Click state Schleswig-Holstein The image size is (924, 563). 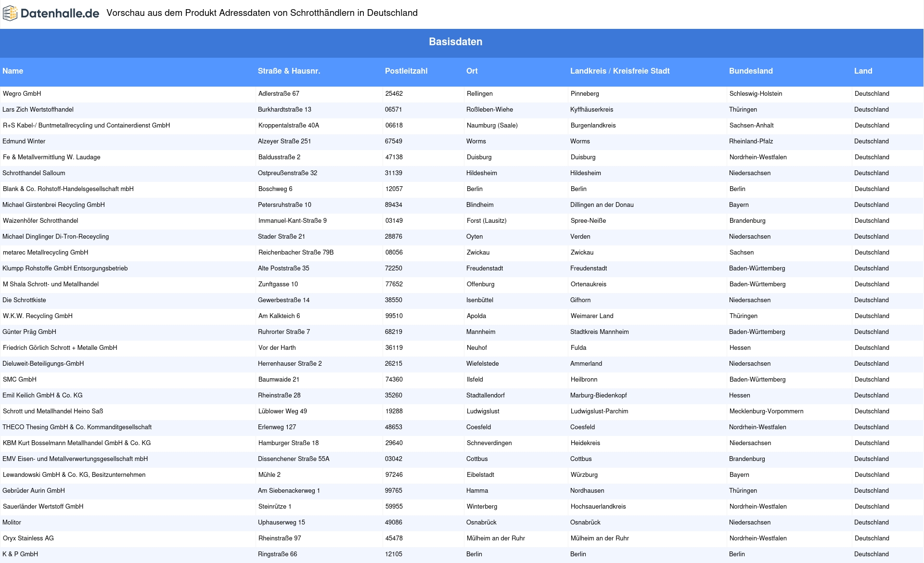tap(756, 94)
